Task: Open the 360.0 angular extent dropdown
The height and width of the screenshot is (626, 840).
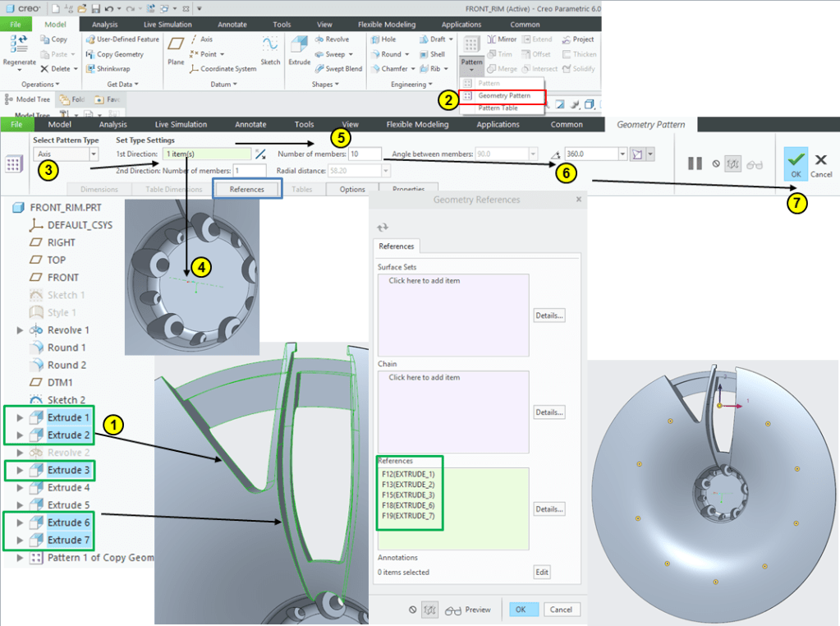Action: tap(622, 154)
